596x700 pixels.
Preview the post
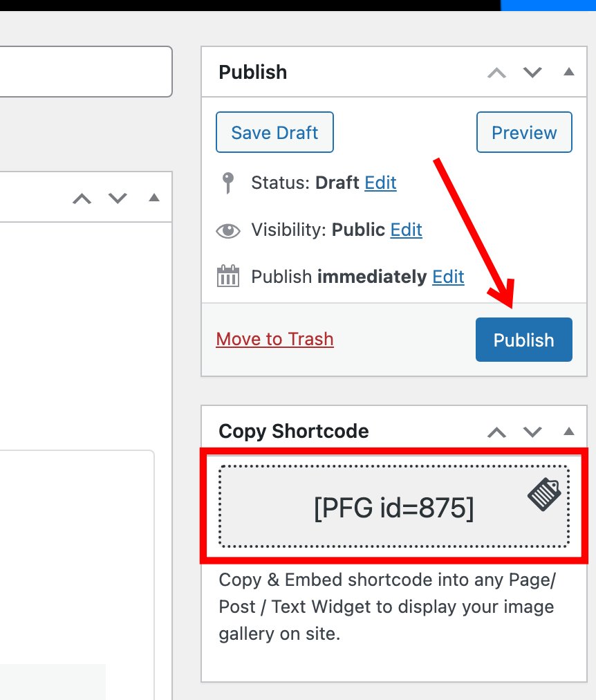[x=524, y=132]
